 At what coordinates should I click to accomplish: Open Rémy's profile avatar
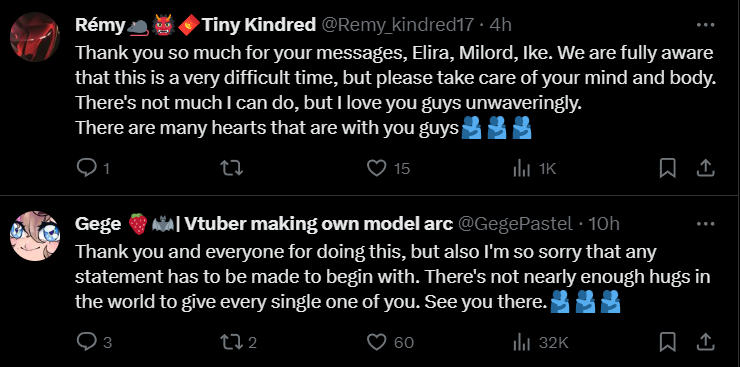click(35, 37)
